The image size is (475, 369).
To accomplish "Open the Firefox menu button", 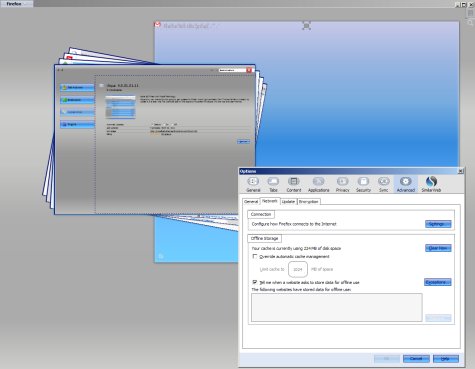I will (x=16, y=4).
